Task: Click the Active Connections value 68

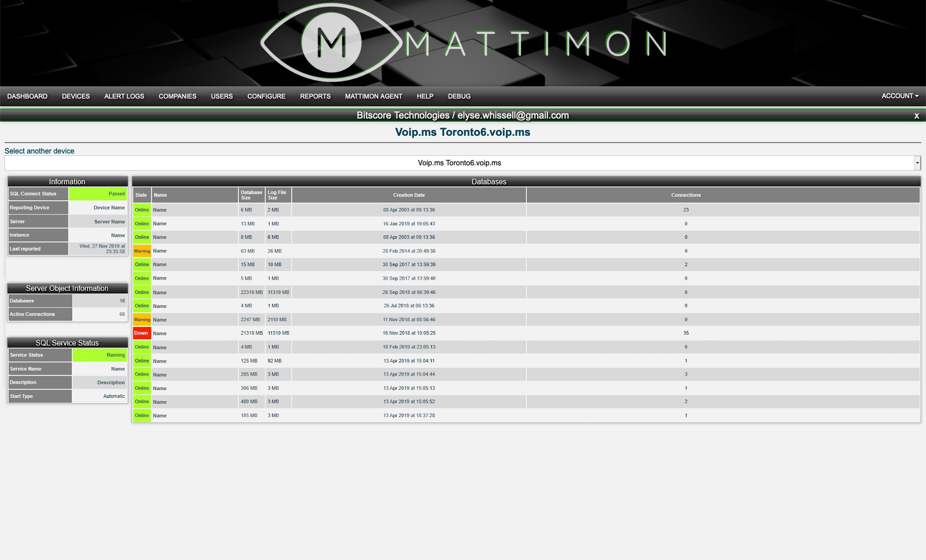Action: pyautogui.click(x=122, y=314)
